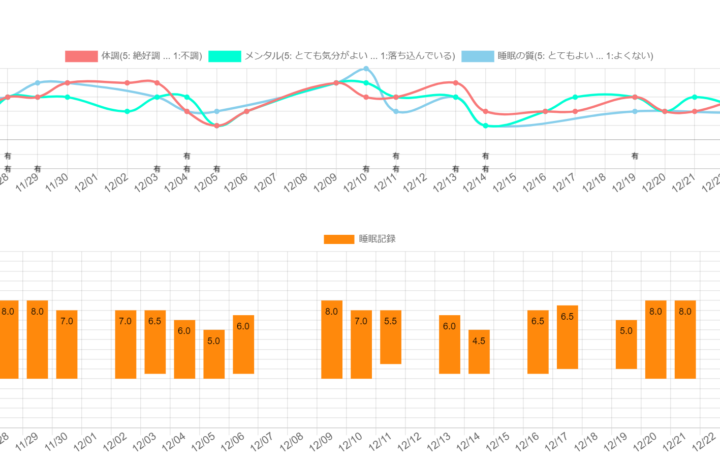The height and width of the screenshot is (460, 720).
Task: Select the 12/21 sleep bar labeled 8.0
Action: click(x=685, y=339)
